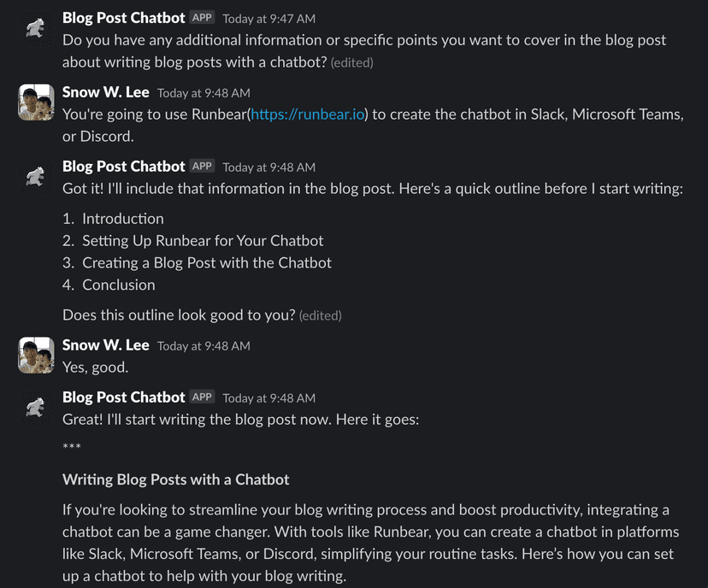708x588 pixels.
Task: Click the APP badge next to Blog Post Chatbot
Action: click(201, 17)
